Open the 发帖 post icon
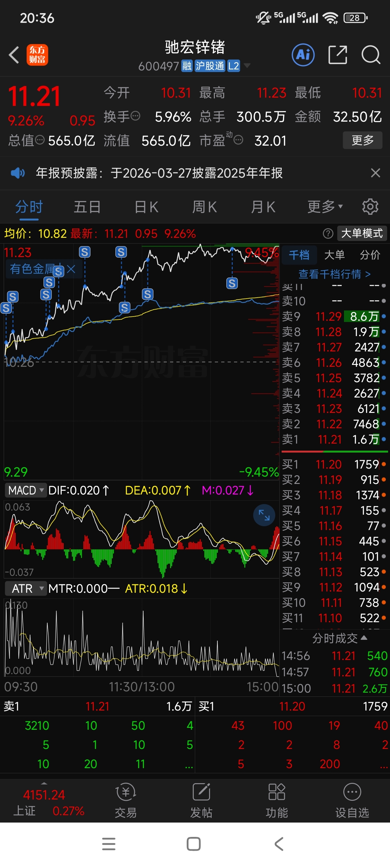390x868 pixels. [201, 800]
